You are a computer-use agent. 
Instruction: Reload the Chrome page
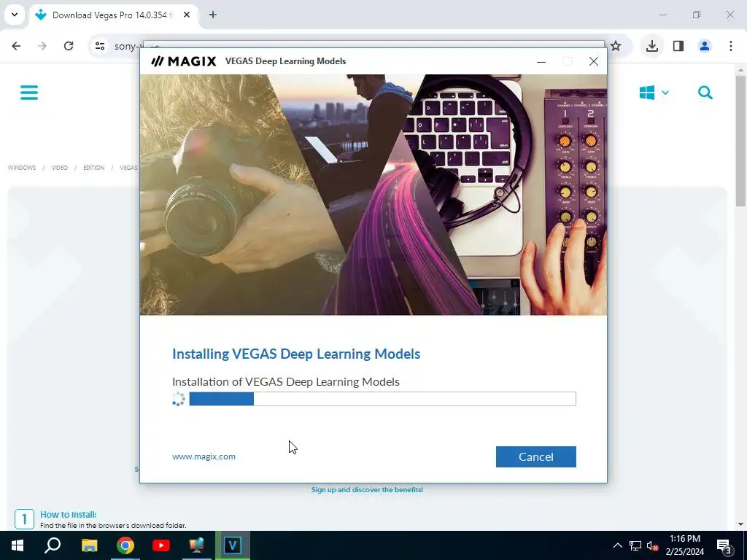point(69,46)
